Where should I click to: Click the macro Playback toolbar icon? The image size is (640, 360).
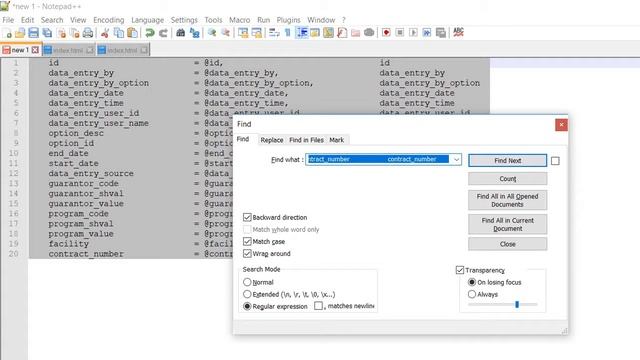(413, 33)
